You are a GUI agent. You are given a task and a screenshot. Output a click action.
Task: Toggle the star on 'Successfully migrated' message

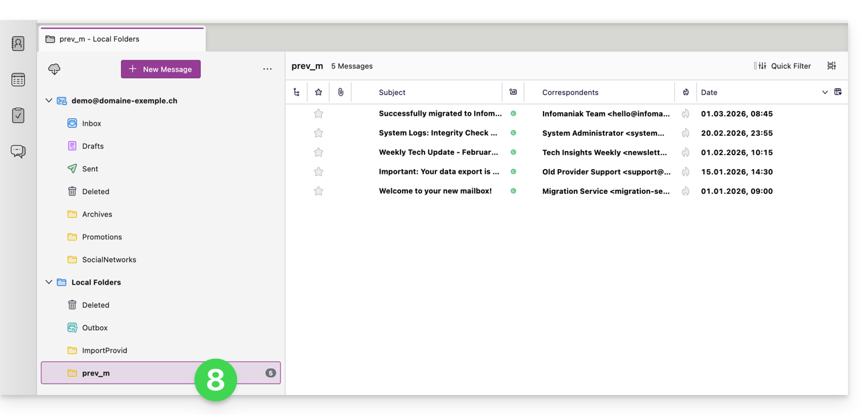pyautogui.click(x=318, y=114)
